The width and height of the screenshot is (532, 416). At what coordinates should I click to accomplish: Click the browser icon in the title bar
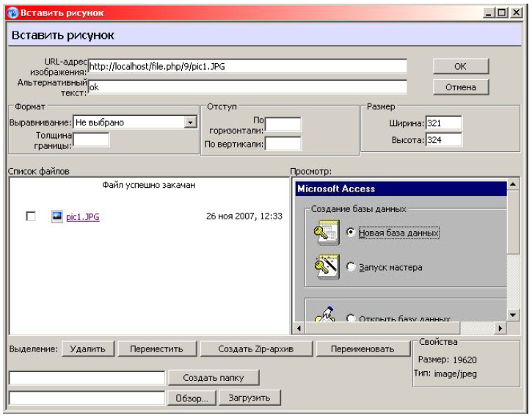point(12,13)
